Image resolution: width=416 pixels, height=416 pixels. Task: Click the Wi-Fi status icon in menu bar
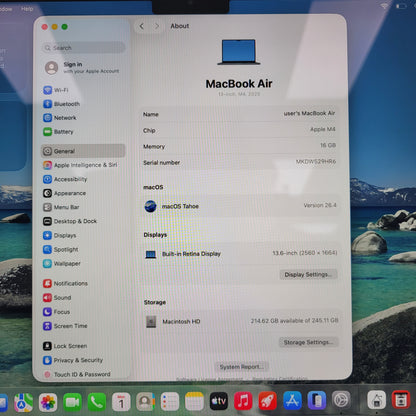(384, 6)
